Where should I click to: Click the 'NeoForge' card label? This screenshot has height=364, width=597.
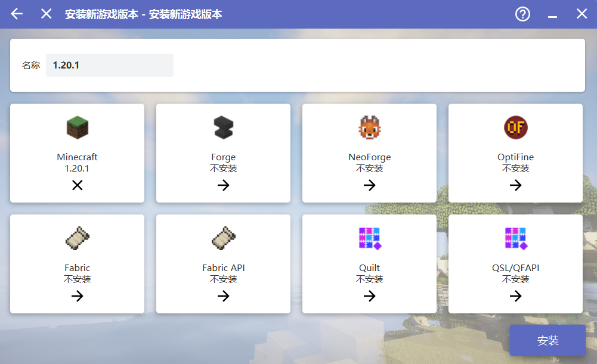[369, 157]
